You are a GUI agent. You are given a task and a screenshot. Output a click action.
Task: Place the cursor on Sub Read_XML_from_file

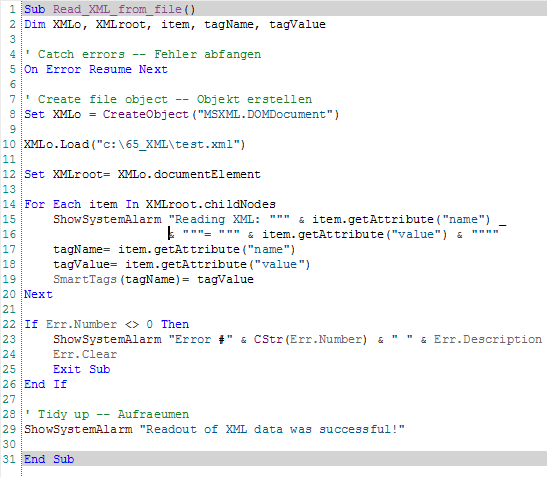coord(110,9)
